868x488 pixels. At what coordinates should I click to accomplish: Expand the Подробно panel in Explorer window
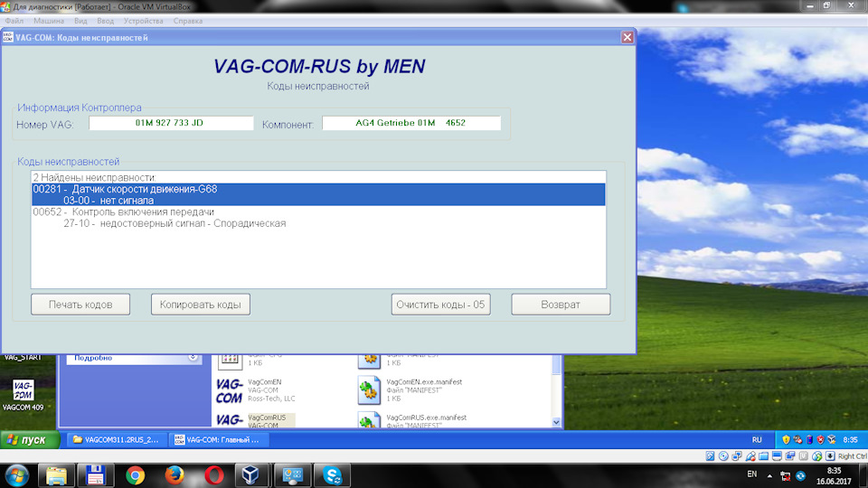(193, 358)
